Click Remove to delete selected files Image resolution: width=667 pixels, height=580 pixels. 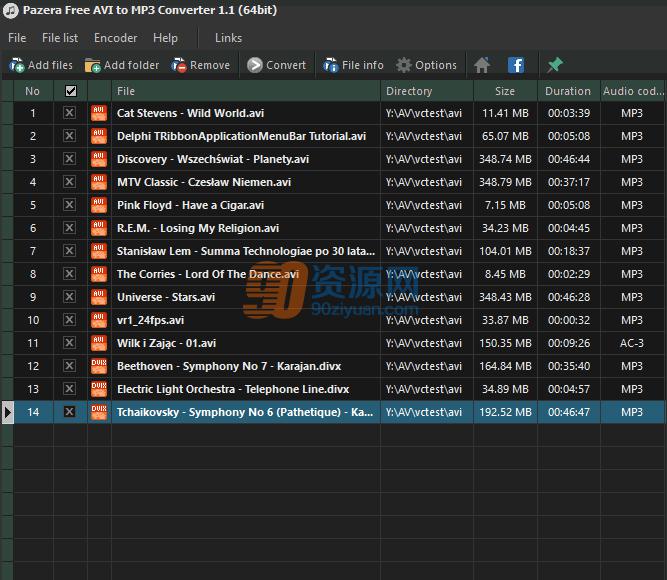click(x=200, y=65)
